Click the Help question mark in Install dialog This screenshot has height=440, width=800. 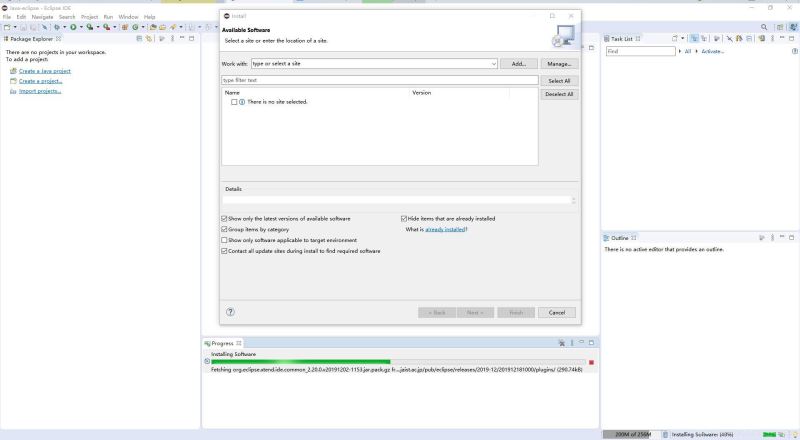(x=230, y=312)
